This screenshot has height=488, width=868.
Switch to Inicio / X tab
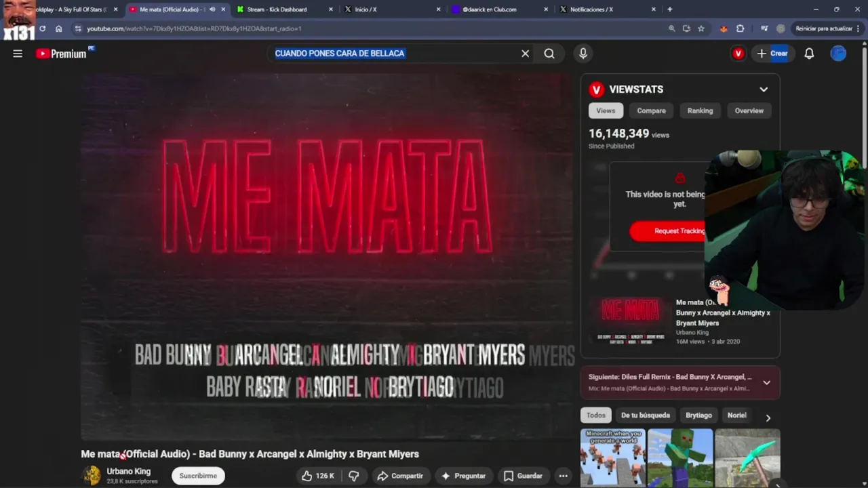click(366, 9)
